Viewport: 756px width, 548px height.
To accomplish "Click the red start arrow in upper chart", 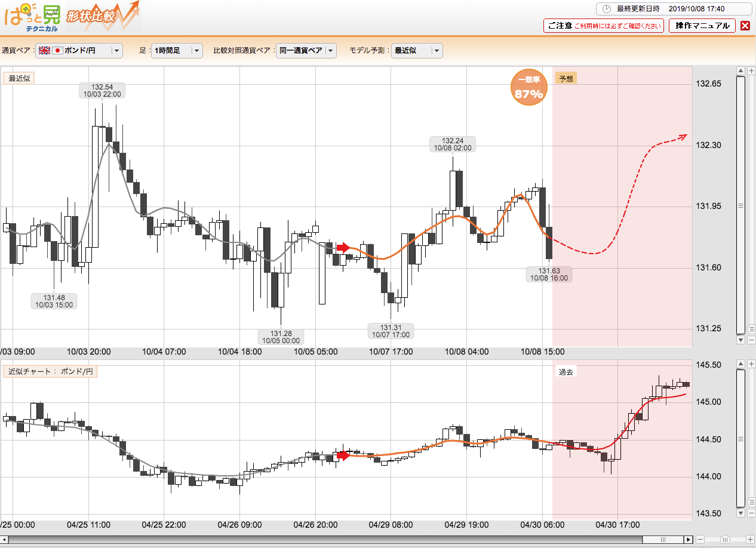I will (x=343, y=247).
